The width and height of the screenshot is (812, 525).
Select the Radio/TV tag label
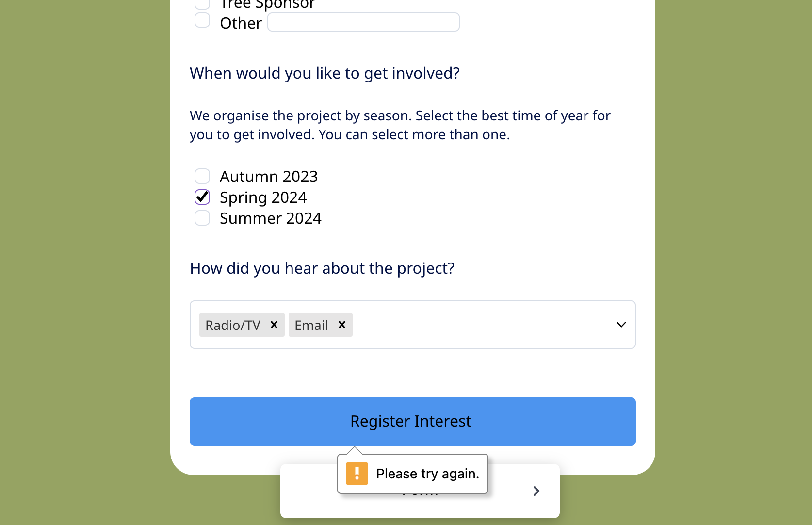[x=233, y=325]
